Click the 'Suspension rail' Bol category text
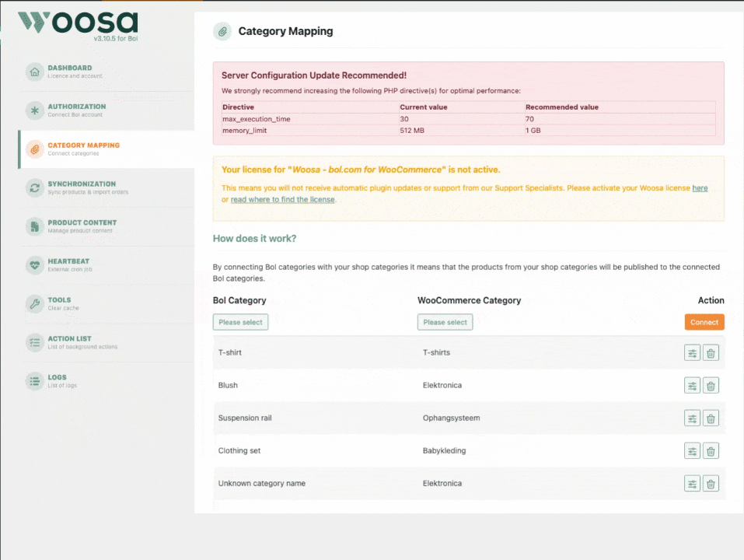 [245, 418]
